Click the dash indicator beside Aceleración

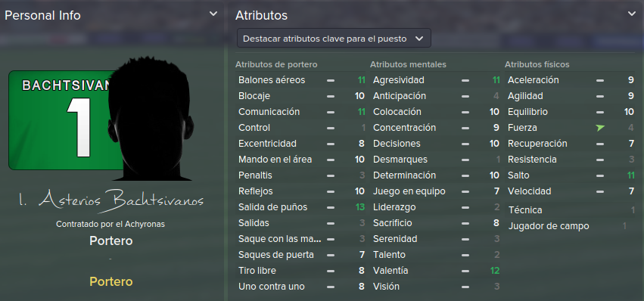600,80
